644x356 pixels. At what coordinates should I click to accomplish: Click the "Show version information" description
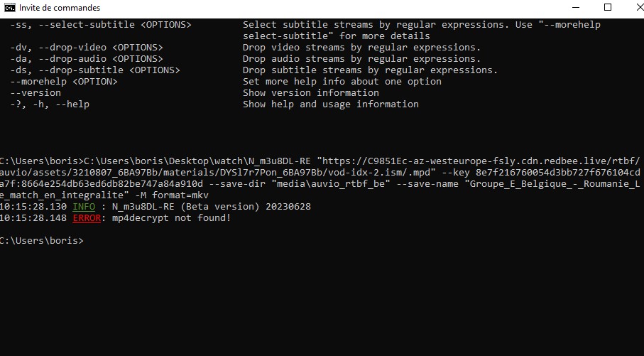coord(310,93)
